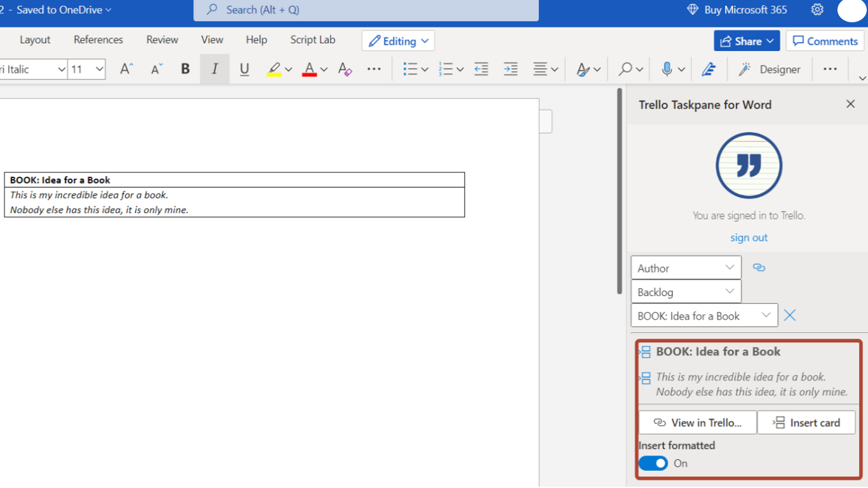The height and width of the screenshot is (488, 868).
Task: Open Review tab
Action: (162, 39)
